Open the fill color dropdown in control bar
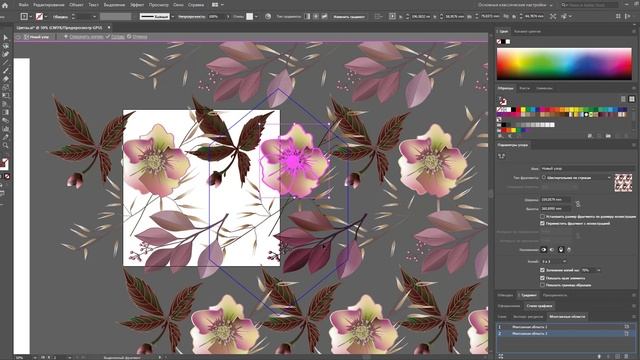The width and height of the screenshot is (640, 360). [x=31, y=17]
